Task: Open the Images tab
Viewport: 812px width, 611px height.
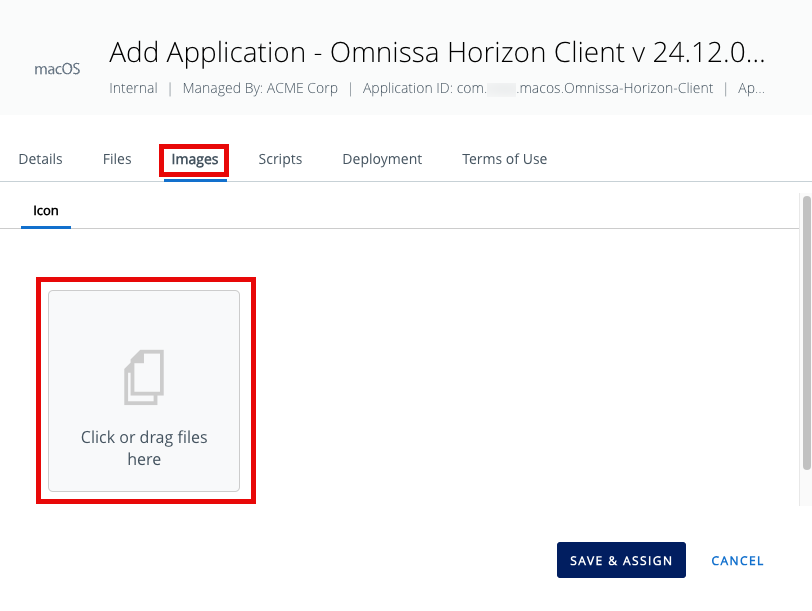Action: click(194, 159)
